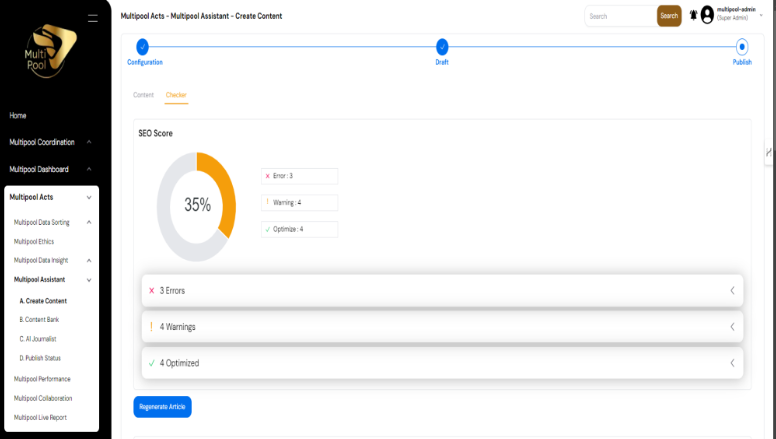
Task: Click the red X icon beside 3 Errors
Action: 151,291
